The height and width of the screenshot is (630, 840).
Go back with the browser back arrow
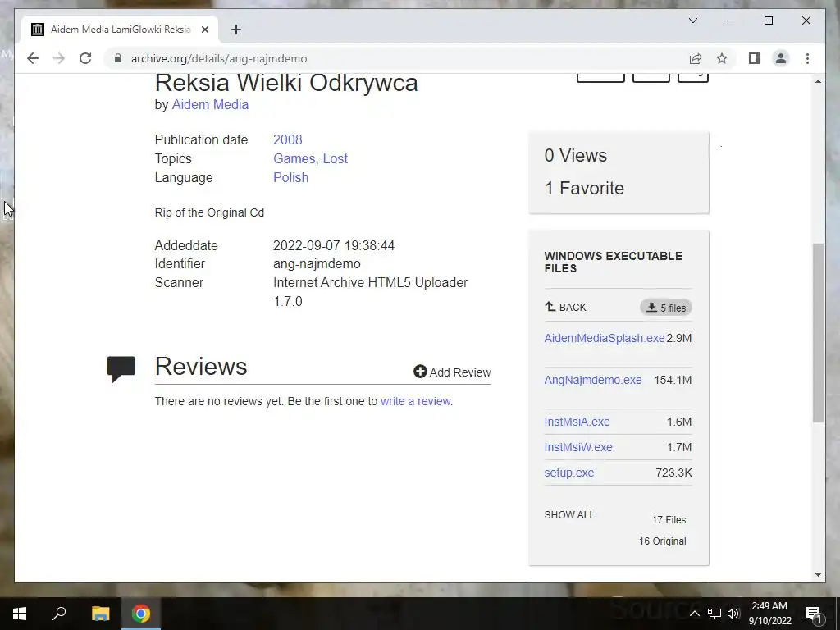[33, 58]
